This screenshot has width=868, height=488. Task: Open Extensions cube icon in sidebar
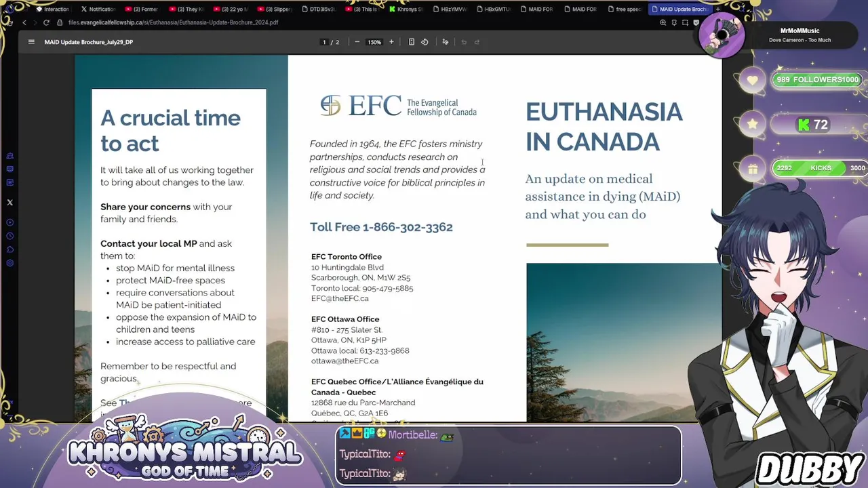pos(9,249)
